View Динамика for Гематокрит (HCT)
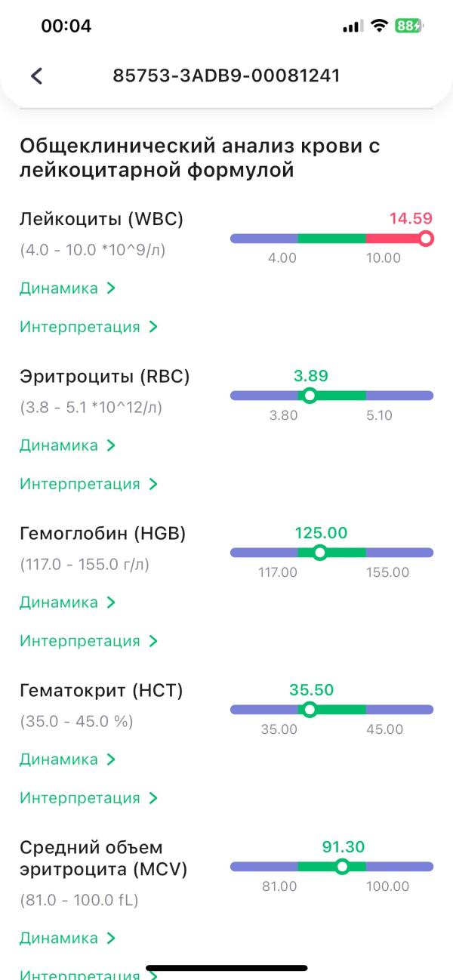The image size is (453, 980). click(67, 760)
